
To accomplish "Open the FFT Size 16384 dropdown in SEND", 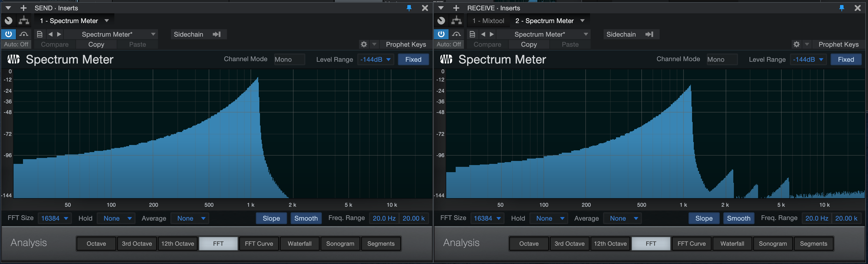I will (55, 218).
